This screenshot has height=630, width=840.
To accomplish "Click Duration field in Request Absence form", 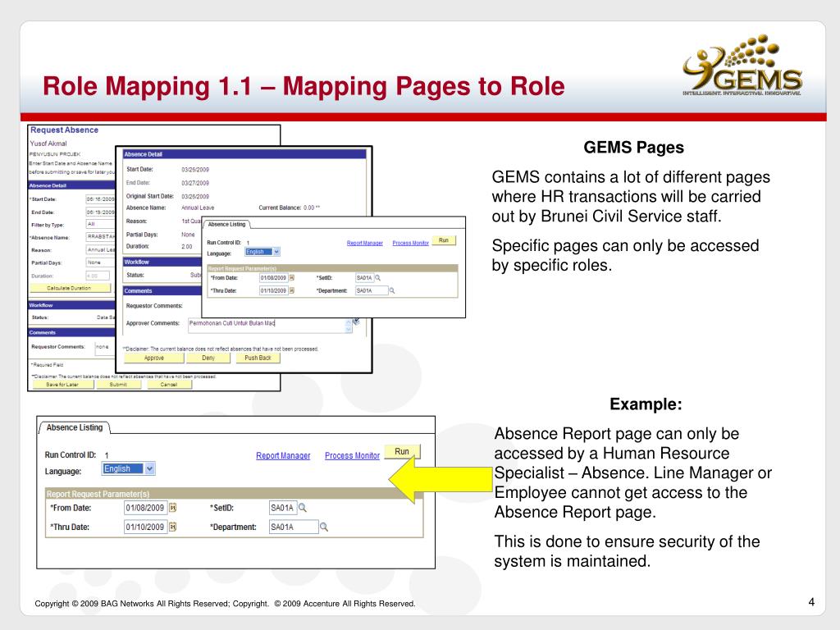I will point(98,276).
